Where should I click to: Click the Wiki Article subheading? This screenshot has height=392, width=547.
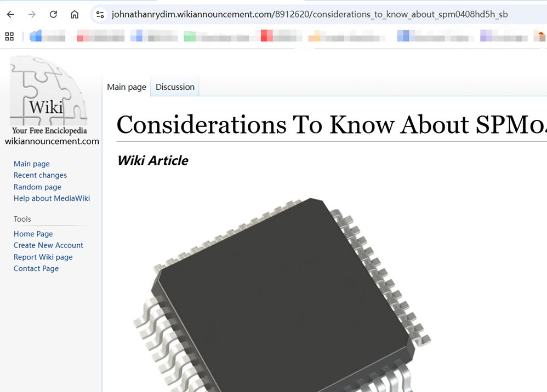point(152,160)
